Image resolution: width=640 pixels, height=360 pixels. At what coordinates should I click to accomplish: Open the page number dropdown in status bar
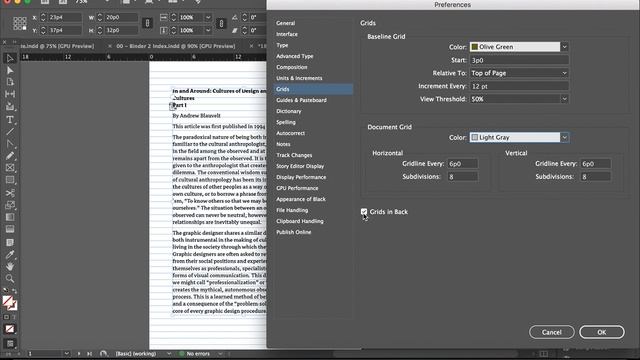pos(66,353)
